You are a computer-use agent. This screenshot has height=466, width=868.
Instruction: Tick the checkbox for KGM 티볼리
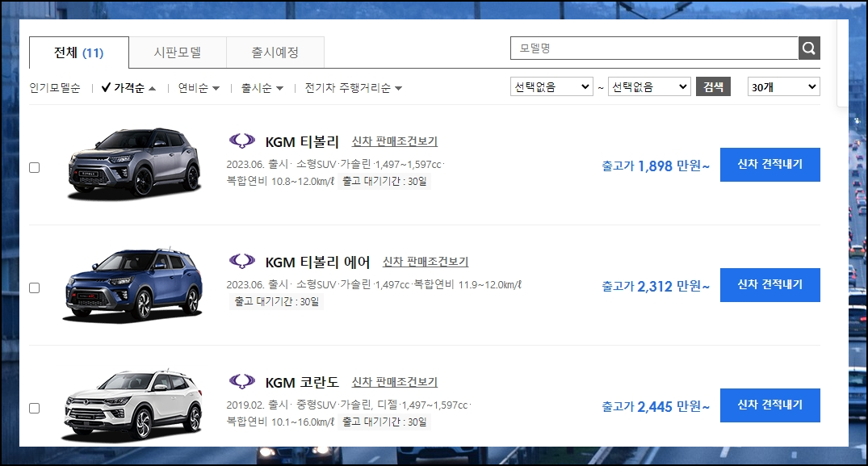tap(35, 167)
